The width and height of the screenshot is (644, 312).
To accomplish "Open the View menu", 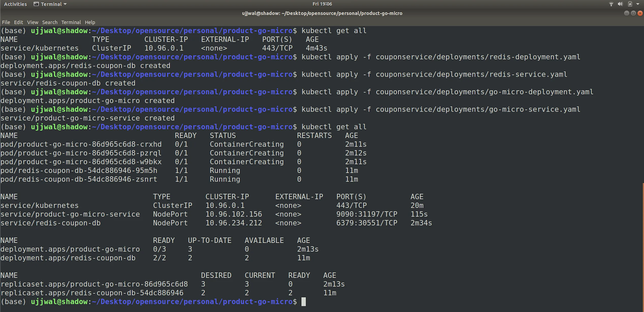I will point(33,22).
